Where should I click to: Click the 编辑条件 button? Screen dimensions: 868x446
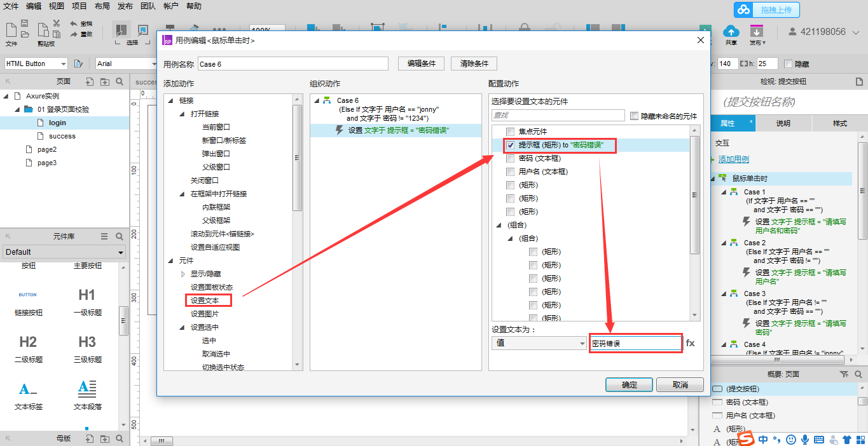tap(421, 64)
